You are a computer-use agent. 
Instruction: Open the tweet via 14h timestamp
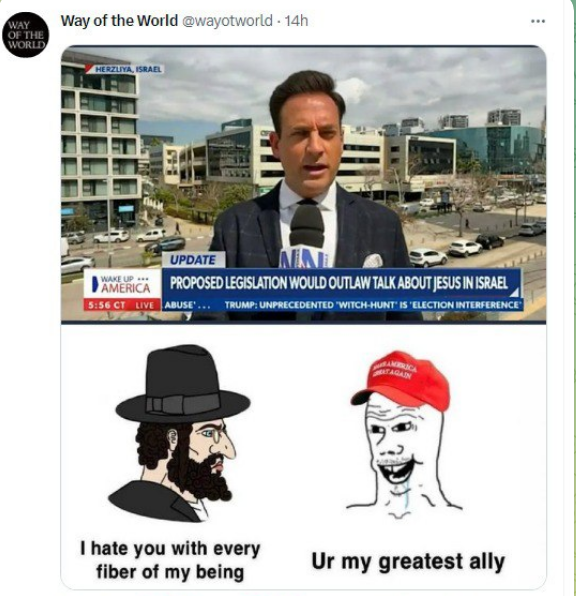coord(297,21)
